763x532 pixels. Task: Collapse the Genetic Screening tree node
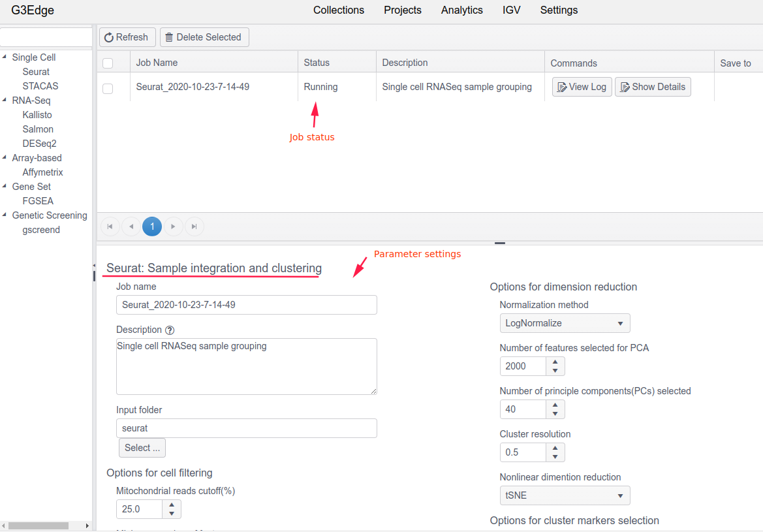(x=5, y=215)
